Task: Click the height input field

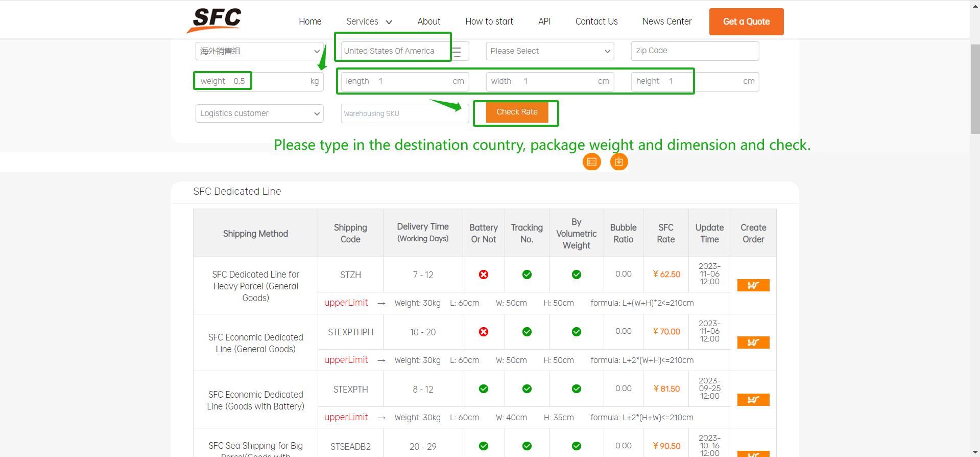Action: pos(695,81)
